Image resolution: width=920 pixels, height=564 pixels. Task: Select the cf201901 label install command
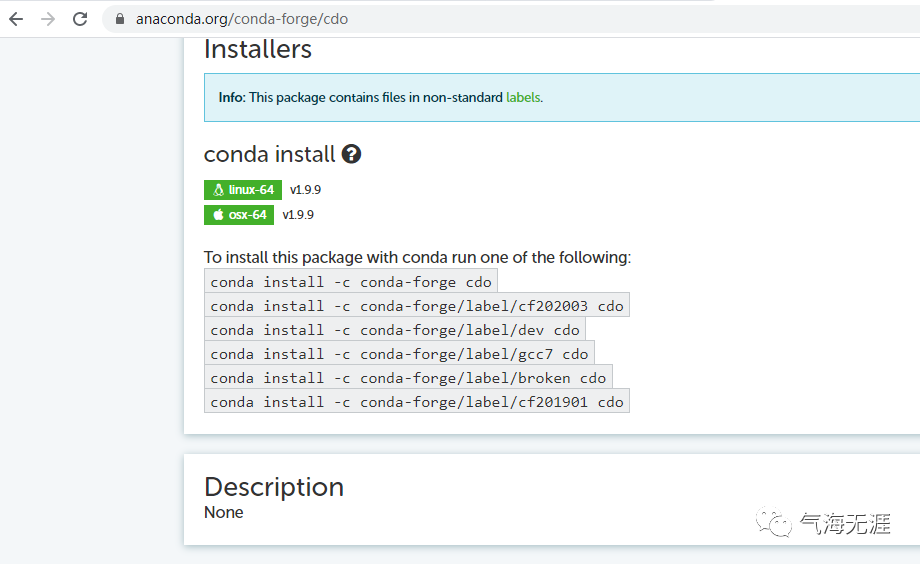416,402
